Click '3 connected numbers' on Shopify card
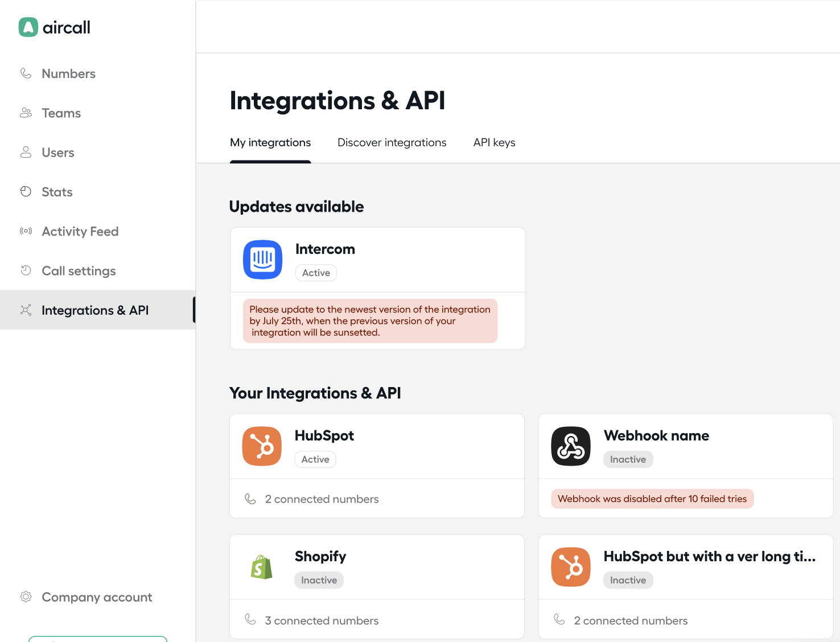This screenshot has width=840, height=642. tap(322, 620)
